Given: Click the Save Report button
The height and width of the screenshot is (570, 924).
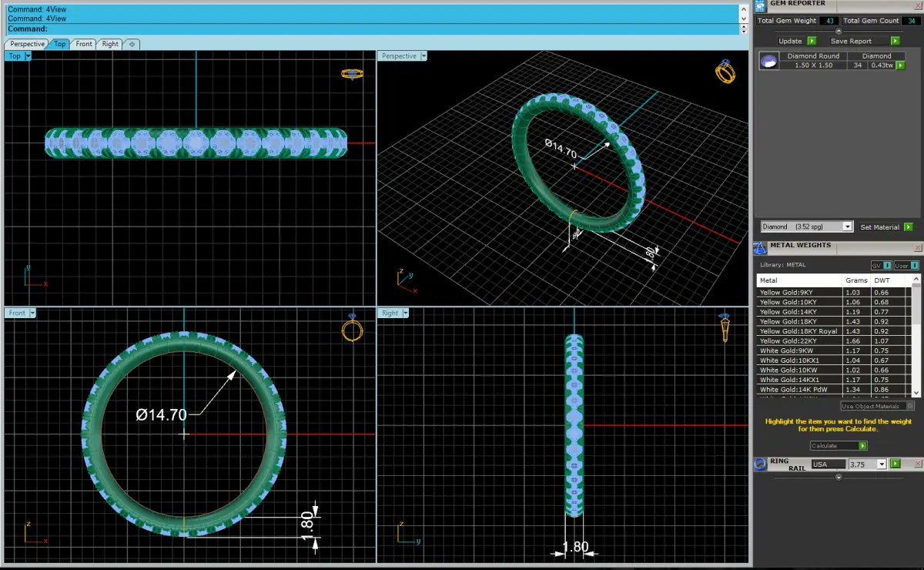Looking at the screenshot, I should [x=851, y=41].
